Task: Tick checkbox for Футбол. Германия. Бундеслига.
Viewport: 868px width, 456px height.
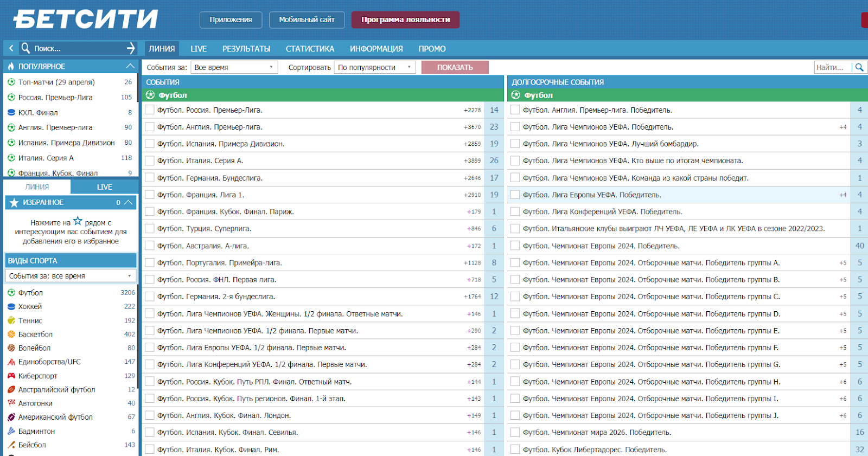Action: click(150, 177)
